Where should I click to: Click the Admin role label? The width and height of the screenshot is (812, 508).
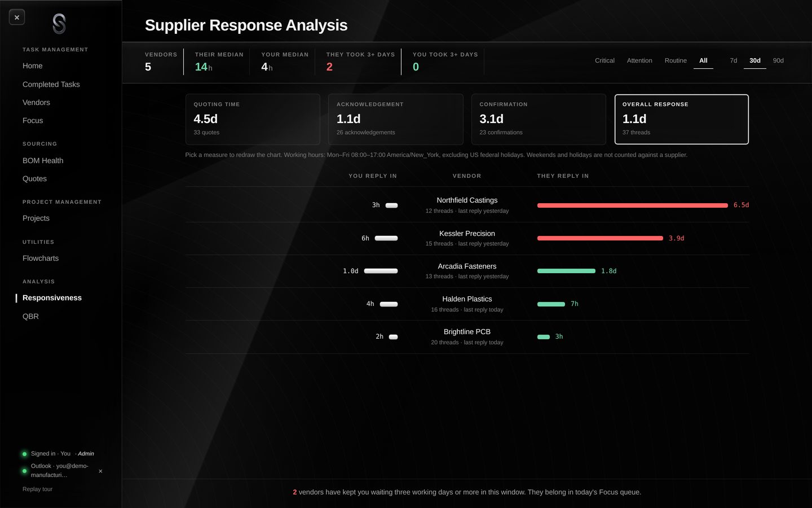coord(86,454)
